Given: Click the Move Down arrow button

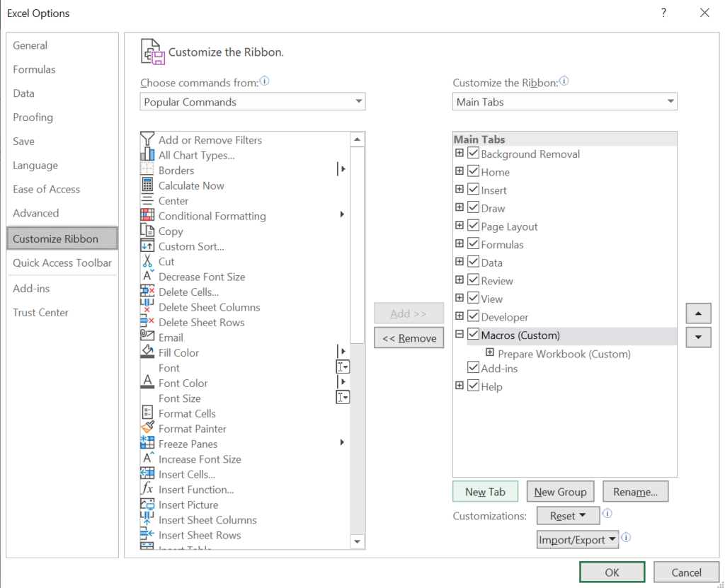Looking at the screenshot, I should point(698,338).
